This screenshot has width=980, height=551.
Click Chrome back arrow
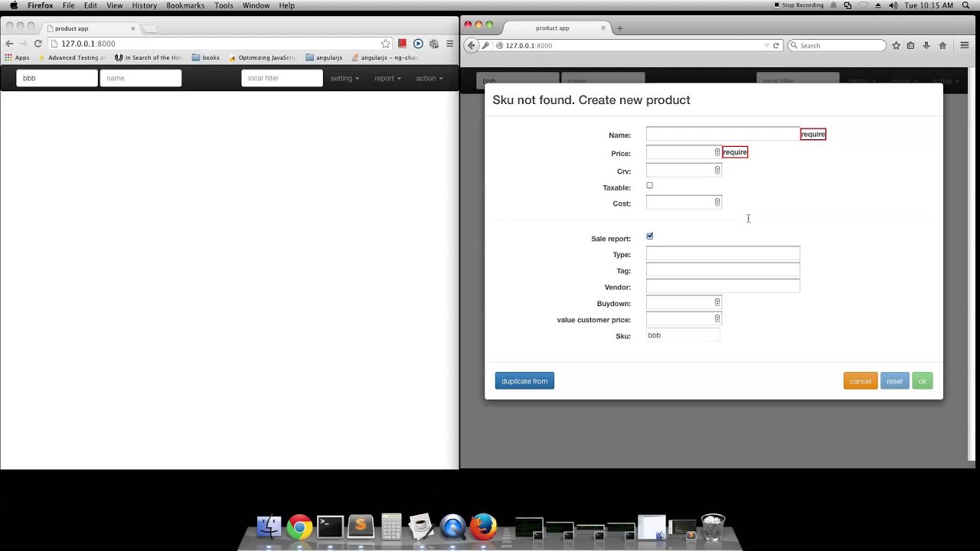point(9,44)
